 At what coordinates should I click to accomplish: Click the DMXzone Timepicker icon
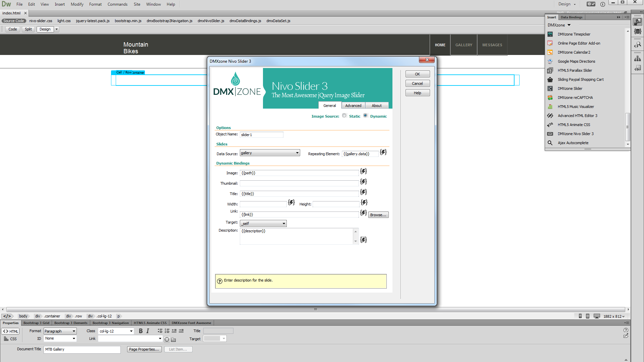(x=550, y=34)
